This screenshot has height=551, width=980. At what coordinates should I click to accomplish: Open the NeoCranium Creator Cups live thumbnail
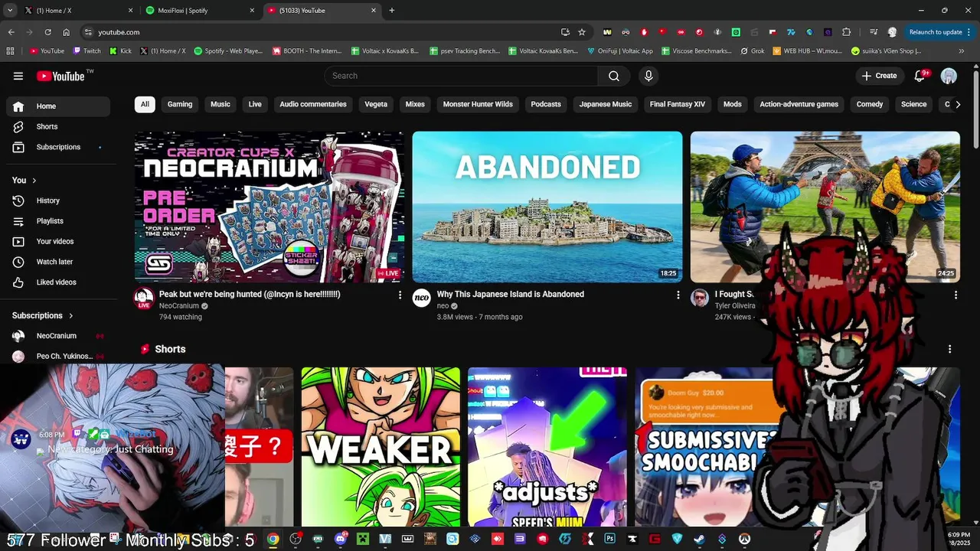(269, 207)
